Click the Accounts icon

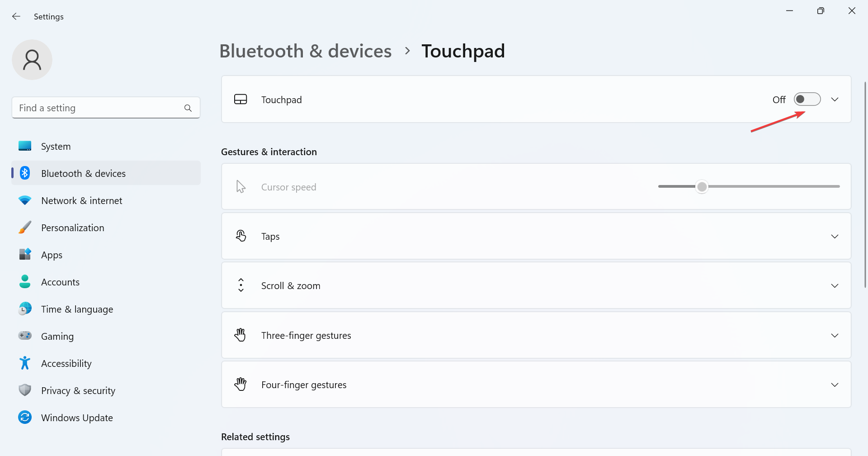25,281
